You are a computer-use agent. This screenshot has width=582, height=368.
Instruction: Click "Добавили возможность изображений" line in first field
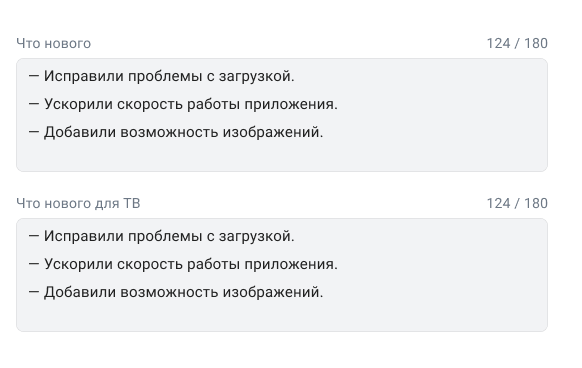[176, 132]
